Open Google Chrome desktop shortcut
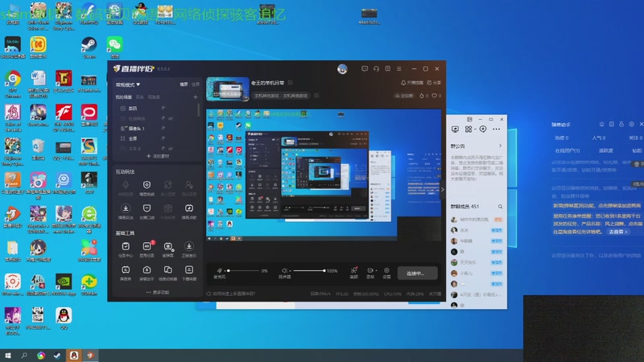This screenshot has height=362, width=644. click(x=13, y=84)
